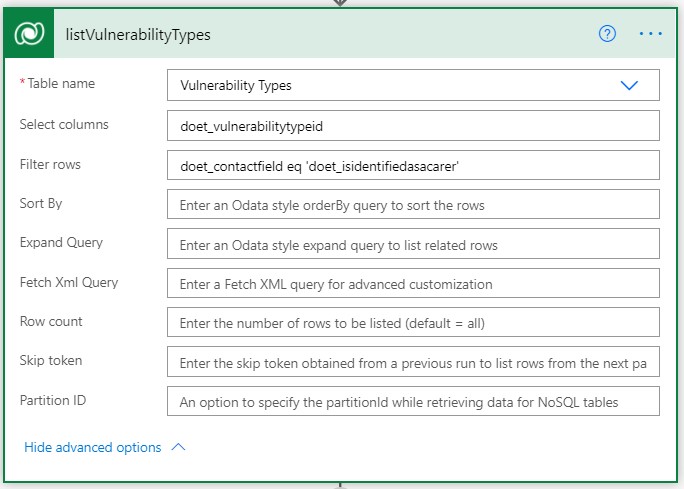
Task: Collapse advanced options using the up chevron
Action: point(179,447)
